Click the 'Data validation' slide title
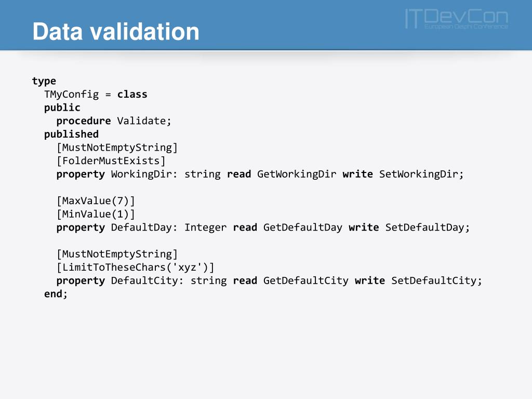This screenshot has width=532, height=399. coord(116,32)
